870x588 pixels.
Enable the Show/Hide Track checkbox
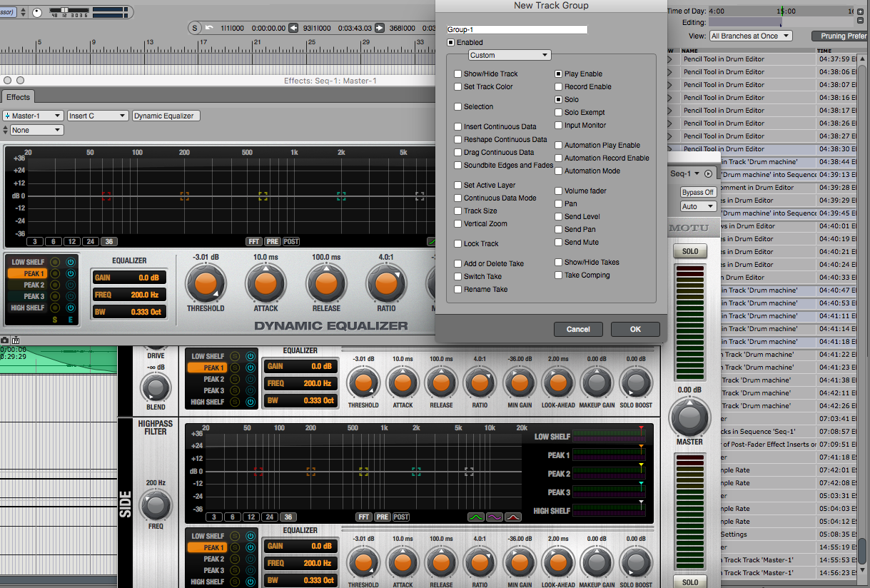tap(458, 73)
